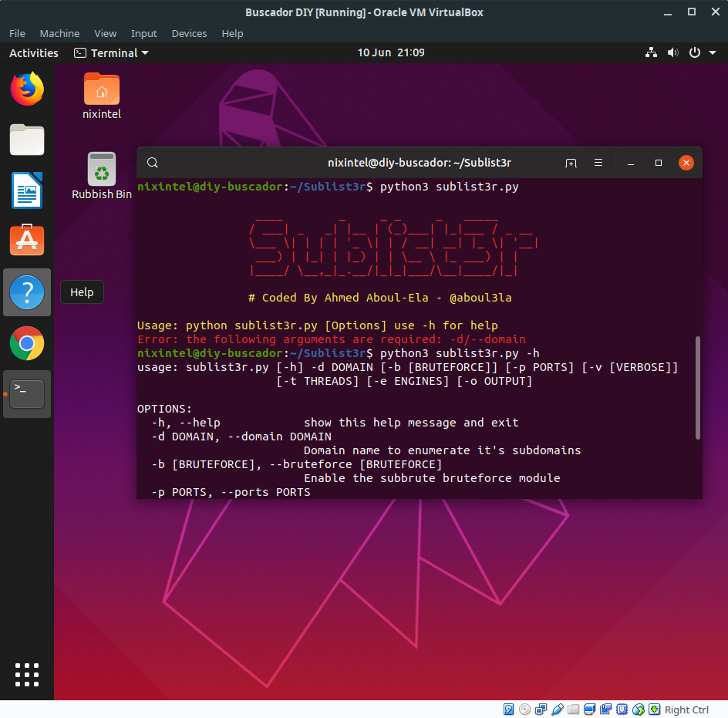Click the 'Domain name to enumerate it's subdomains' text
728x718 pixels.
pyautogui.click(x=442, y=450)
